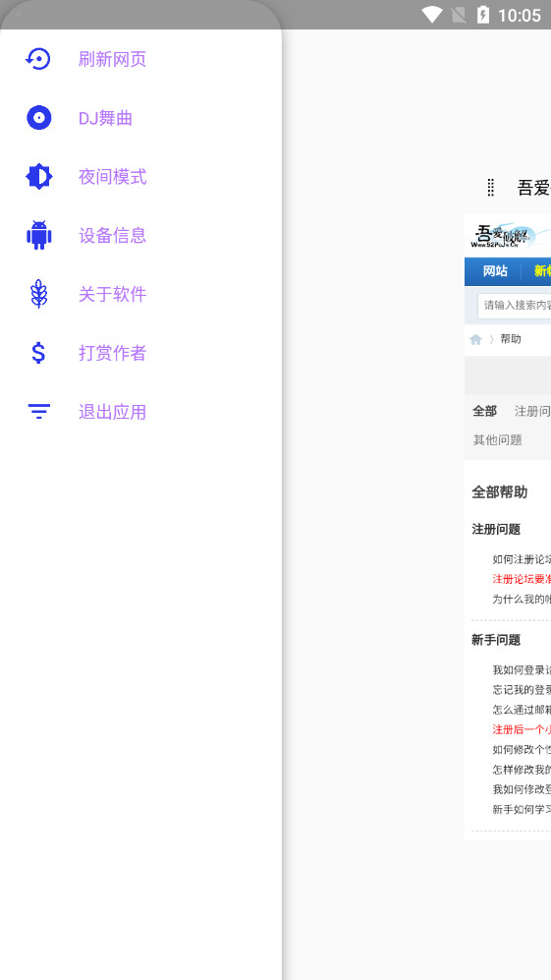Open the 如何修改个性 help link
This screenshot has width=551, height=980.
[x=522, y=749]
